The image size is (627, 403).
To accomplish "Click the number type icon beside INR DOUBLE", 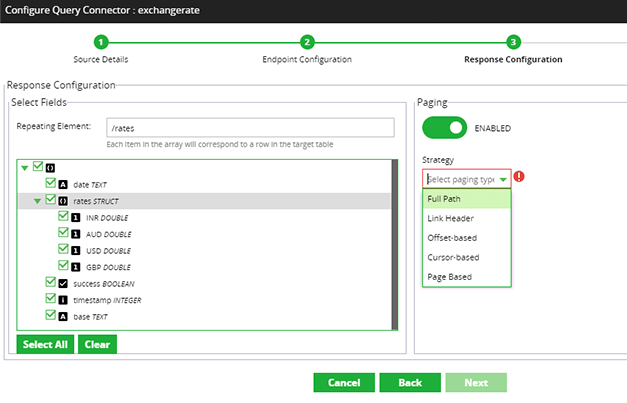I will (x=76, y=218).
